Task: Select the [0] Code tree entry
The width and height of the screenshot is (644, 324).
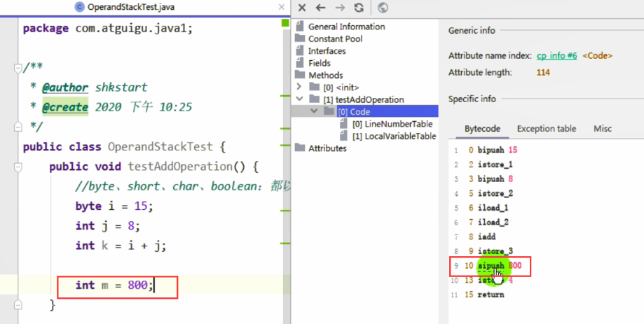Action: pyautogui.click(x=354, y=111)
